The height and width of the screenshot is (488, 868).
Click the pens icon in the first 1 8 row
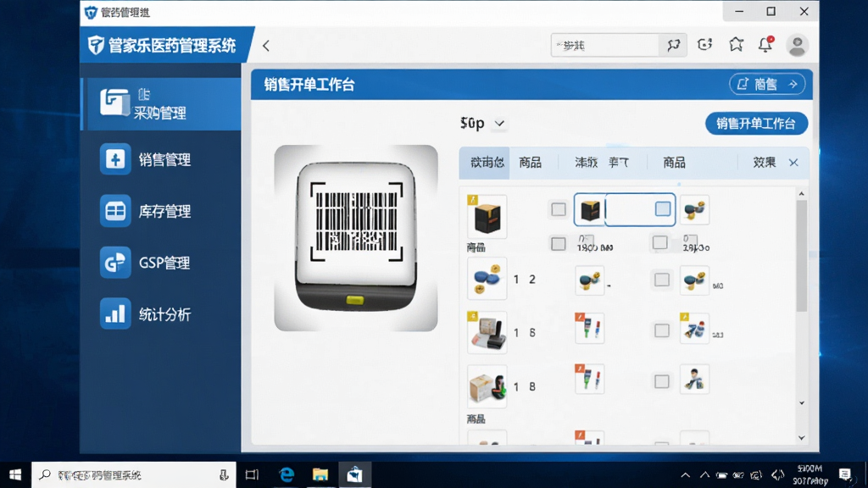pos(589,328)
